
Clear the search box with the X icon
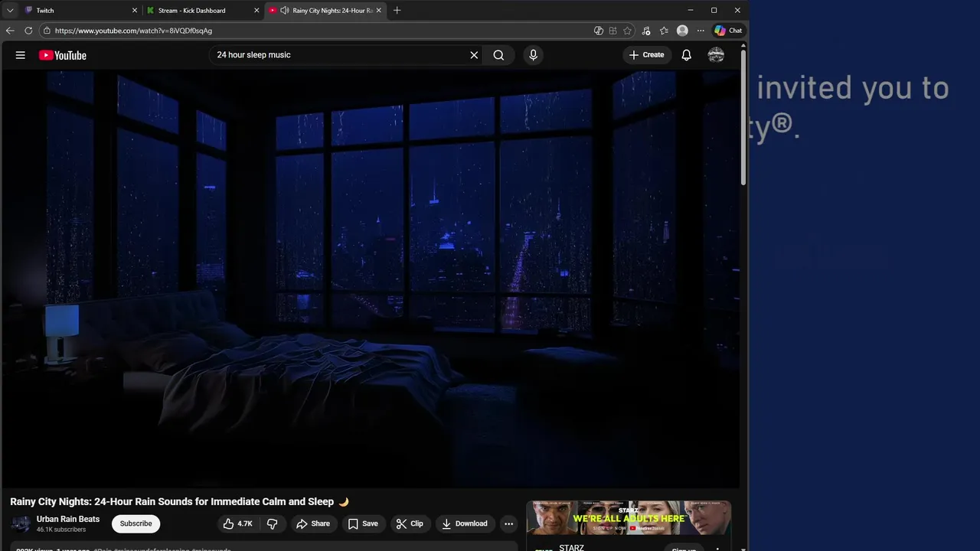point(474,55)
